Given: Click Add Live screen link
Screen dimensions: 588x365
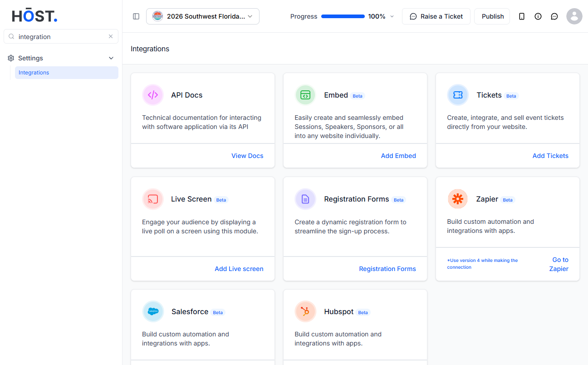Looking at the screenshot, I should [x=239, y=269].
